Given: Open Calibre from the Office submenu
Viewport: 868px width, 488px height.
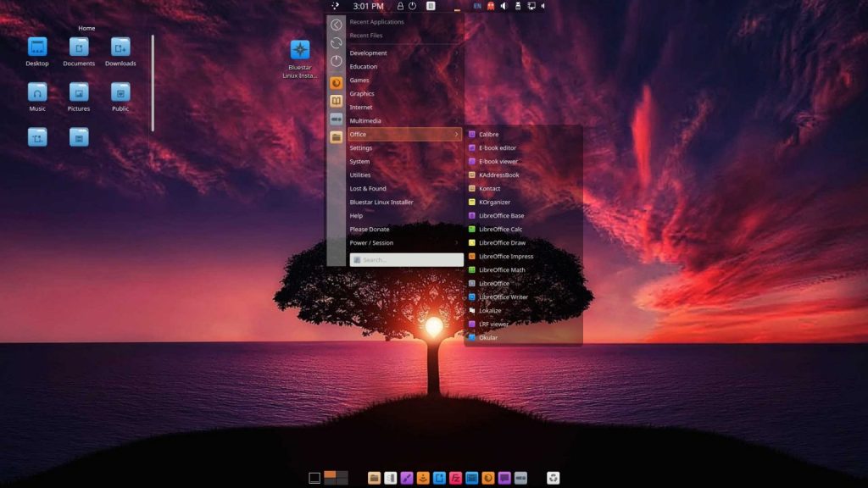Looking at the screenshot, I should (488, 135).
